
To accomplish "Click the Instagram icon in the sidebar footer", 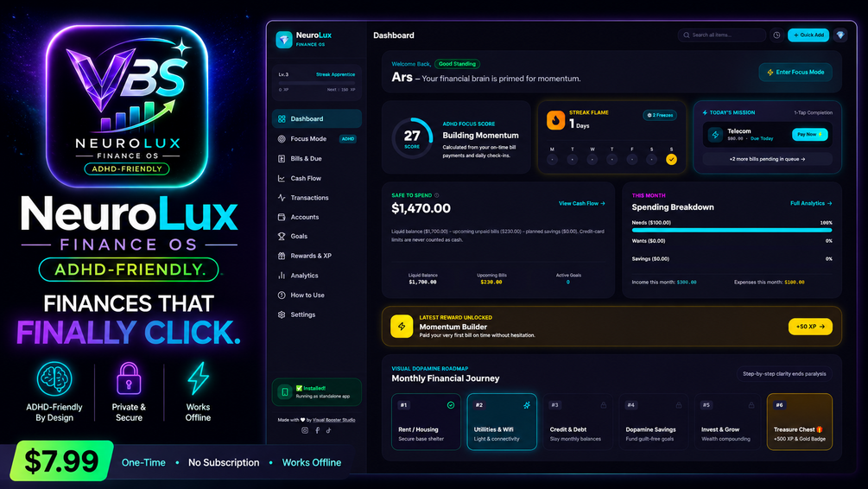I will [305, 430].
